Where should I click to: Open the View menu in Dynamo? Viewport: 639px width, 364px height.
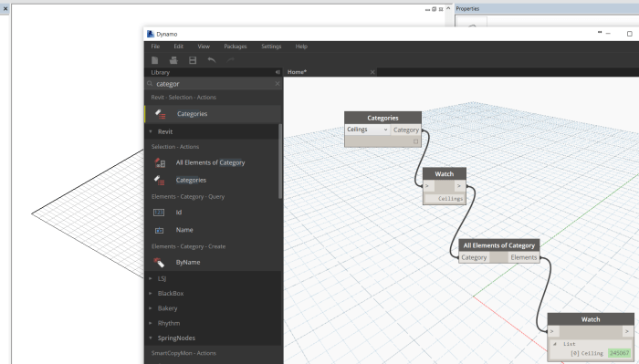204,47
